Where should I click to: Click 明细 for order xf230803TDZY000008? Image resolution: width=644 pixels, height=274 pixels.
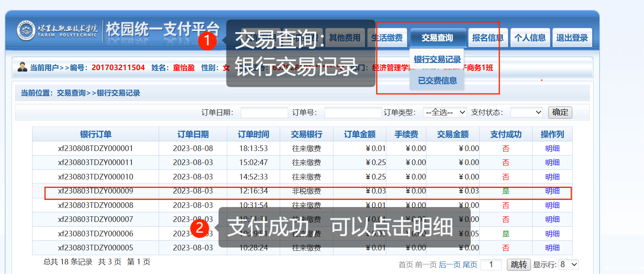[x=552, y=205]
